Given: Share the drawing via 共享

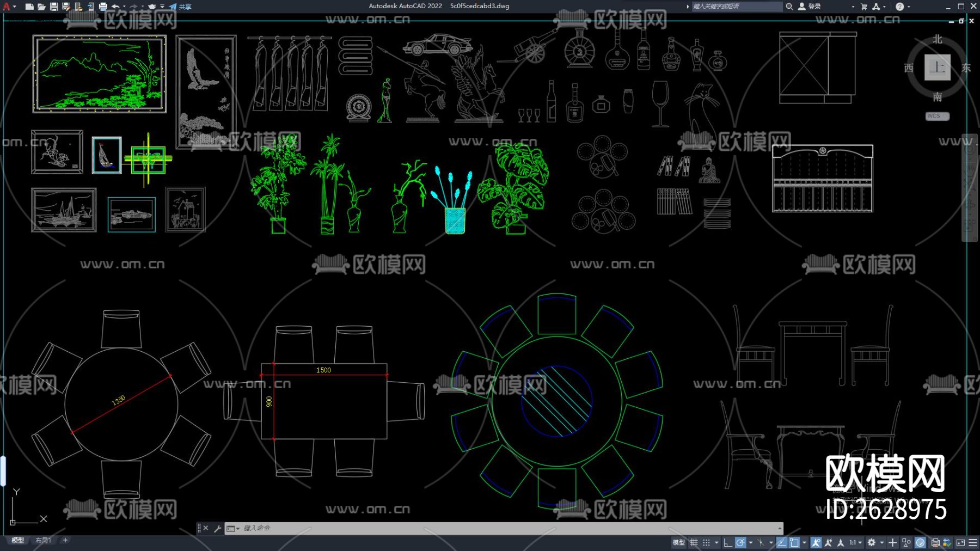Looking at the screenshot, I should click(180, 7).
